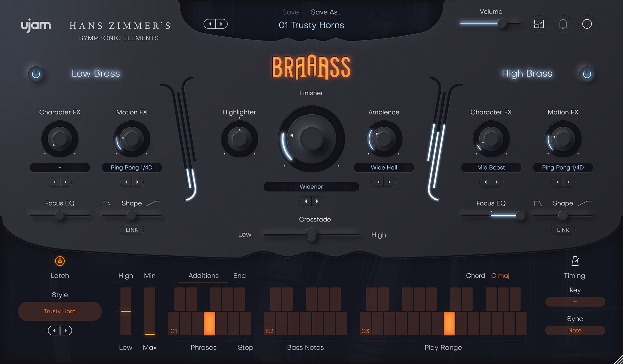Click the Volume slider handle
Image resolution: width=623 pixels, height=364 pixels.
502,24
